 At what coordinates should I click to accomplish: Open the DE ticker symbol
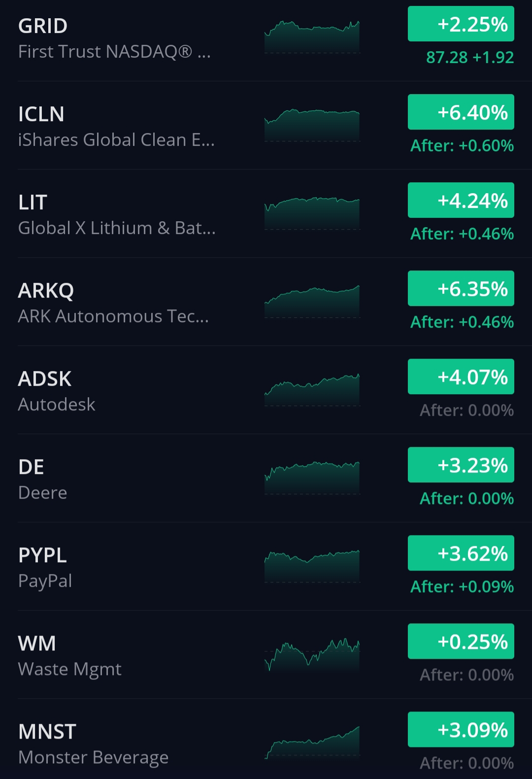tap(31, 467)
